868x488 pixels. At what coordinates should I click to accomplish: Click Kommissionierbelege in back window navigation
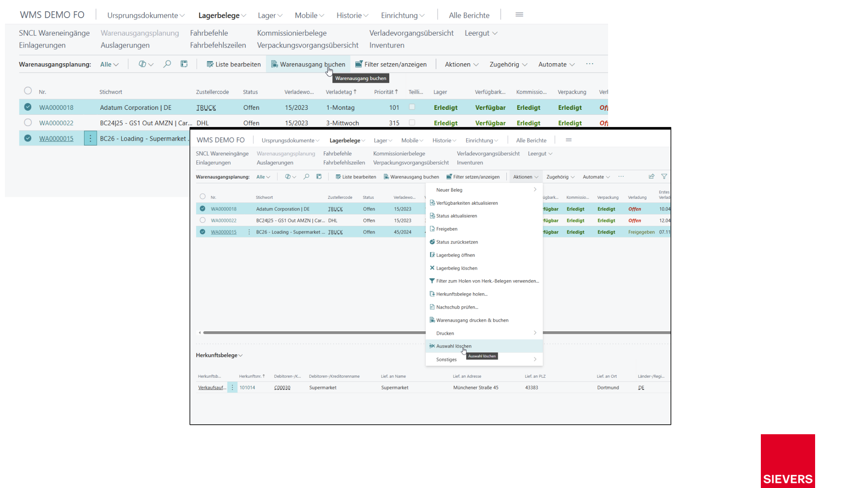292,33
